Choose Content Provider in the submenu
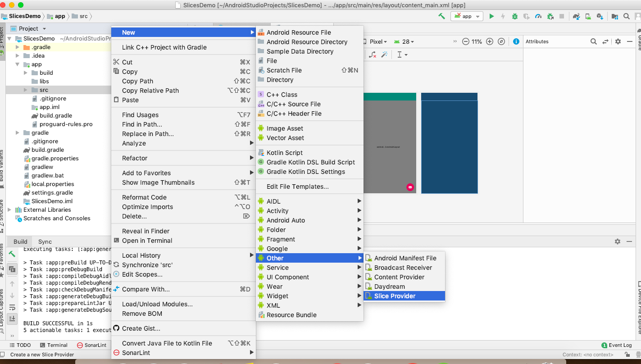The image size is (641, 364). tap(399, 277)
